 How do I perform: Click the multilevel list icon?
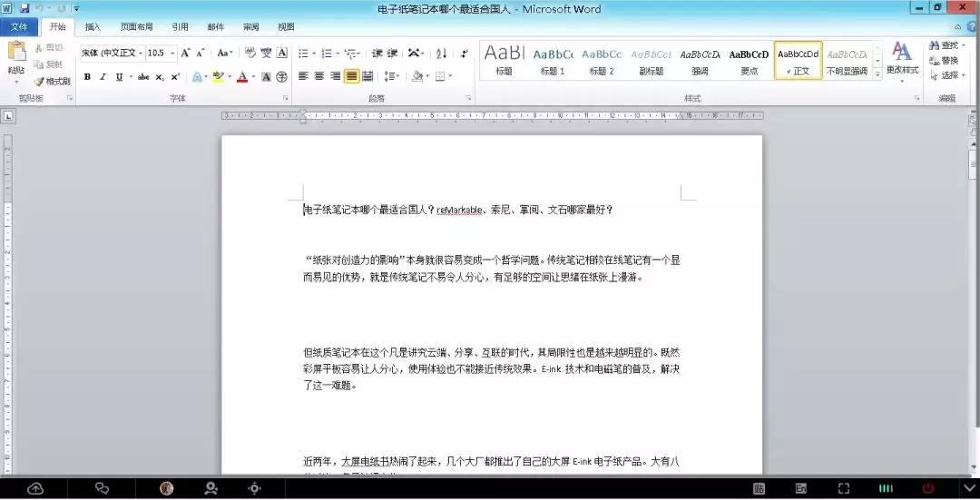coord(350,54)
